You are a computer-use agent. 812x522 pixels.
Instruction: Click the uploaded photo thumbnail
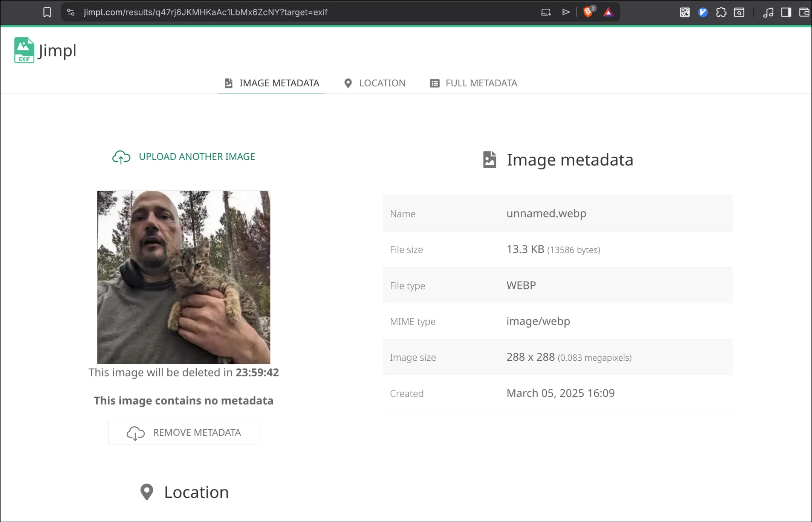click(184, 277)
